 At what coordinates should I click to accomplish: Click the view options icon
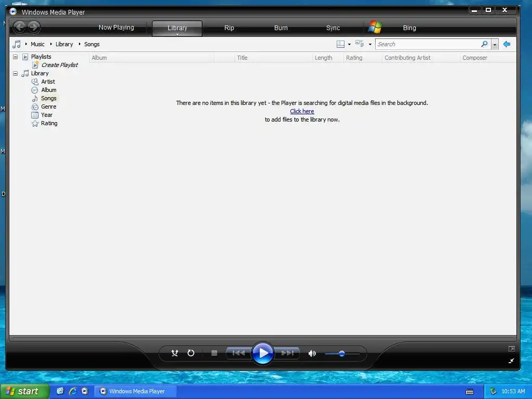coord(360,44)
